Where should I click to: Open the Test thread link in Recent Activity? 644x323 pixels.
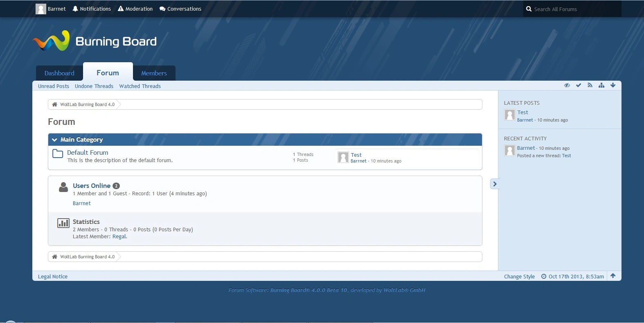[567, 156]
